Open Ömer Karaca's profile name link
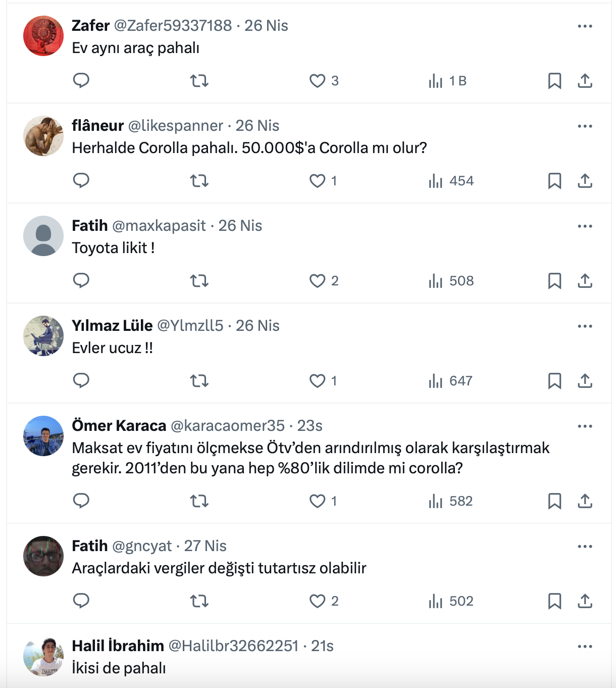Image resolution: width=616 pixels, height=688 pixels. point(119,426)
